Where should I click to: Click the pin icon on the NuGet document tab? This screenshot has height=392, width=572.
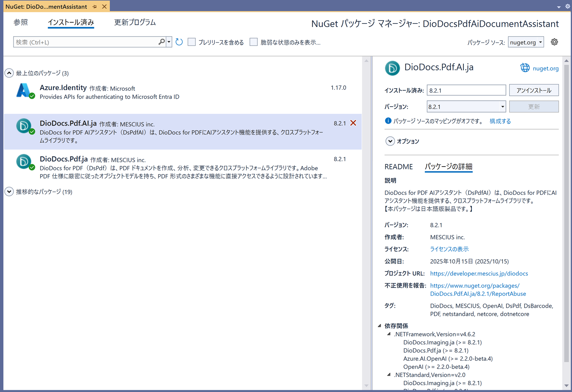point(95,7)
